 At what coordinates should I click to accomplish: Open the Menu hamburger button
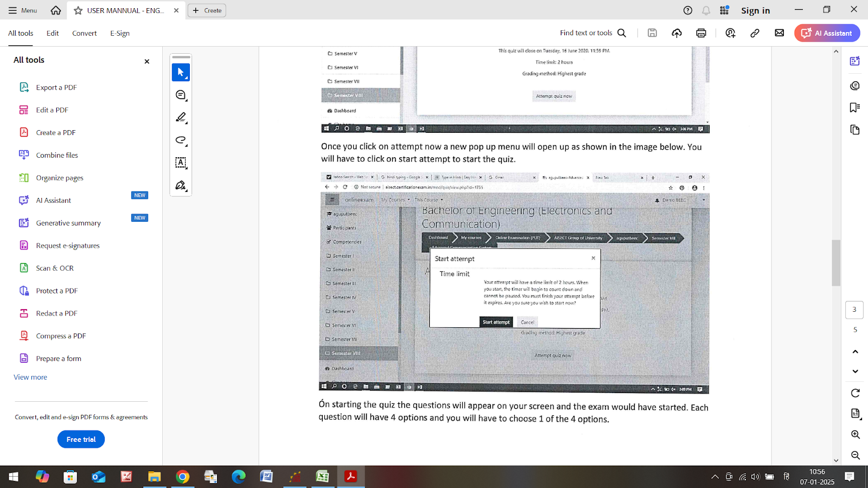tap(23, 10)
